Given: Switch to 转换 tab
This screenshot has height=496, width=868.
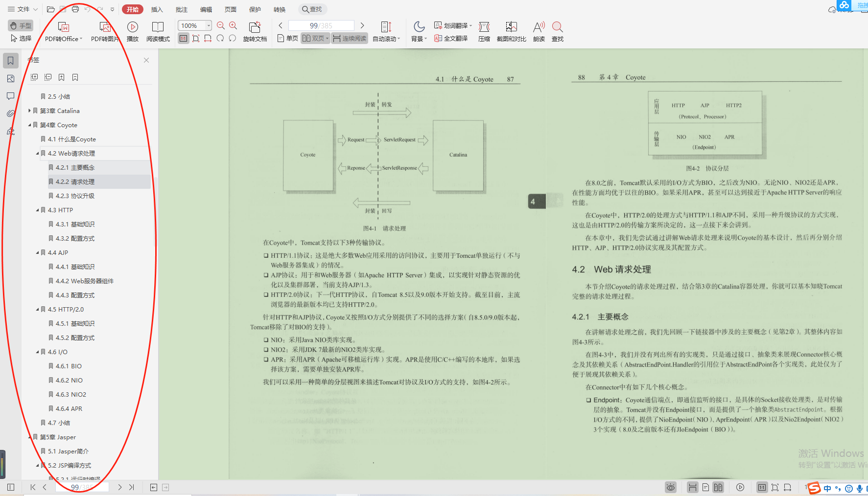Looking at the screenshot, I should pos(280,9).
